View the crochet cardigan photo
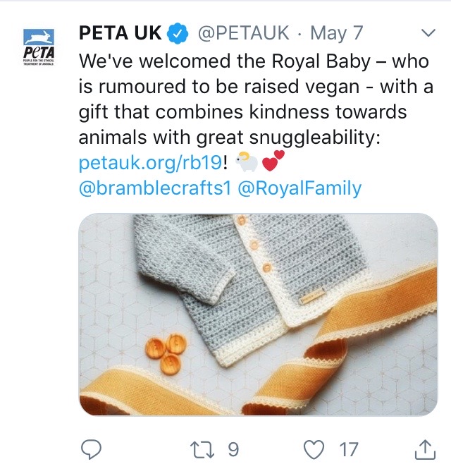This screenshot has height=476, width=451. [x=258, y=315]
